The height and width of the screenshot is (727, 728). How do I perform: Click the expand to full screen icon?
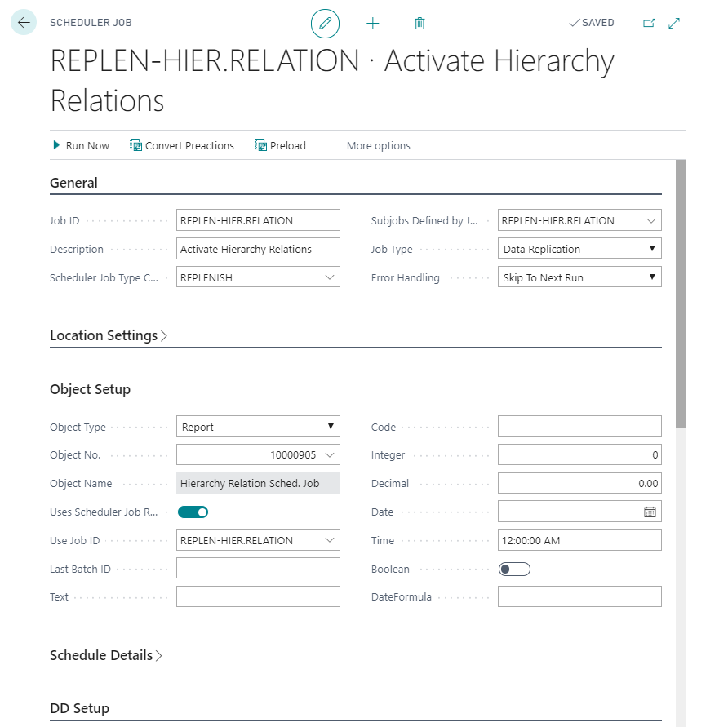(674, 24)
